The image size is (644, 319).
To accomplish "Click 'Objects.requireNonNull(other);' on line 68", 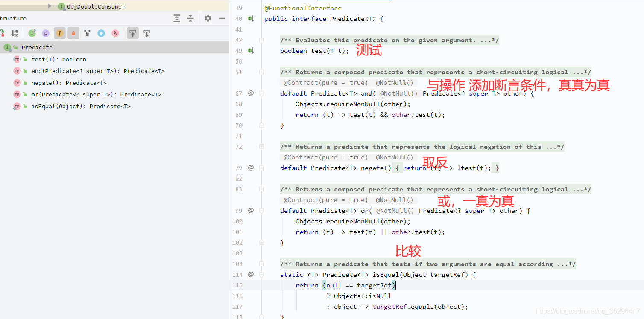I will point(353,104).
